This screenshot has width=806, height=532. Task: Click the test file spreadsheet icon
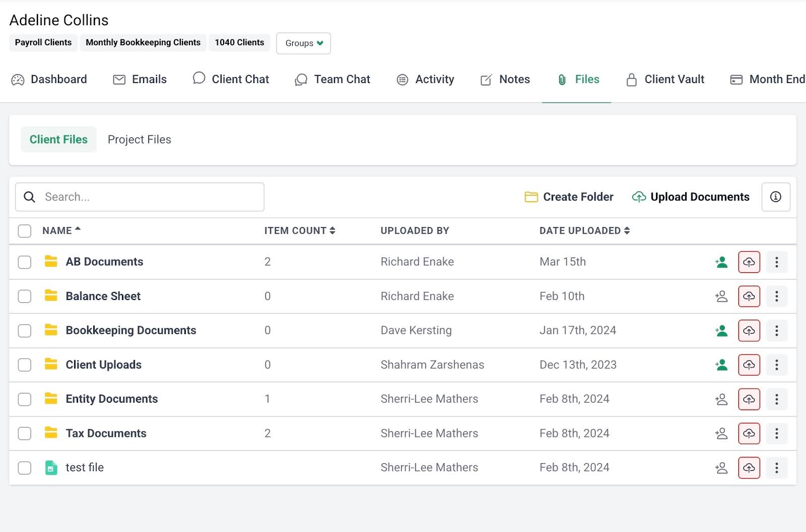[x=51, y=467]
